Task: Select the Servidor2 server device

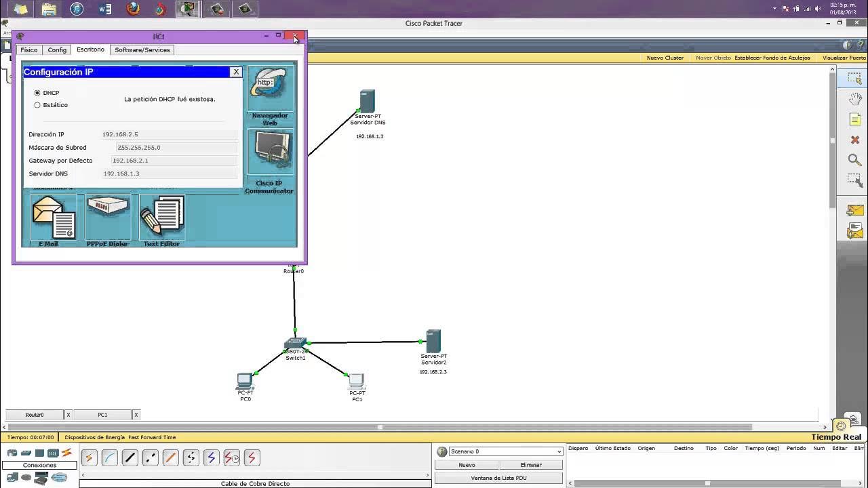Action: 433,341
